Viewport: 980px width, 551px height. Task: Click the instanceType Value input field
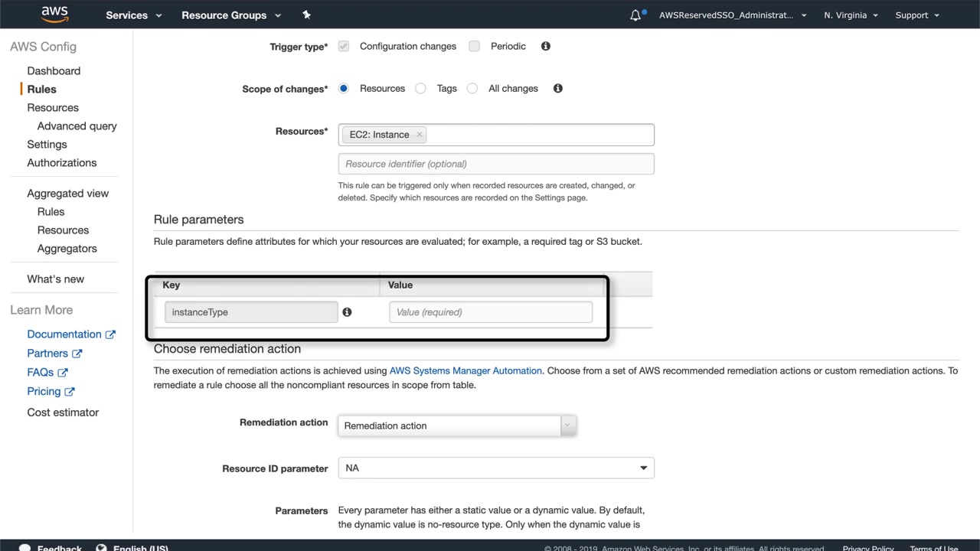coord(491,312)
